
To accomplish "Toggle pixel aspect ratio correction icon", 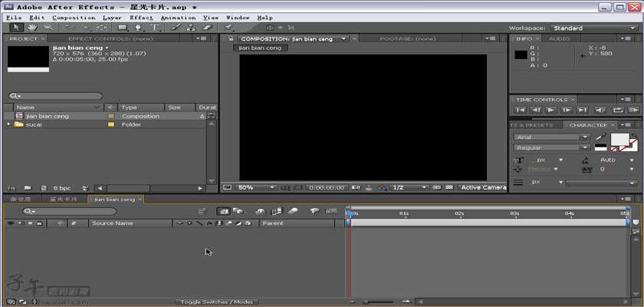I will coord(437,187).
